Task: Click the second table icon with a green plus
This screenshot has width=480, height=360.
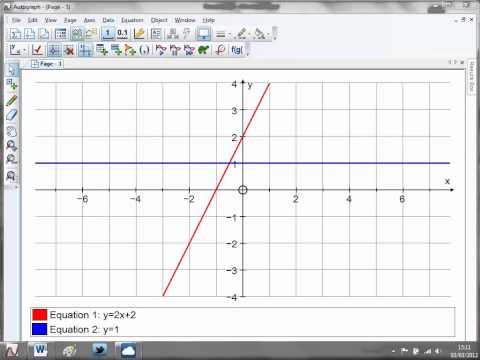Action: [116, 50]
